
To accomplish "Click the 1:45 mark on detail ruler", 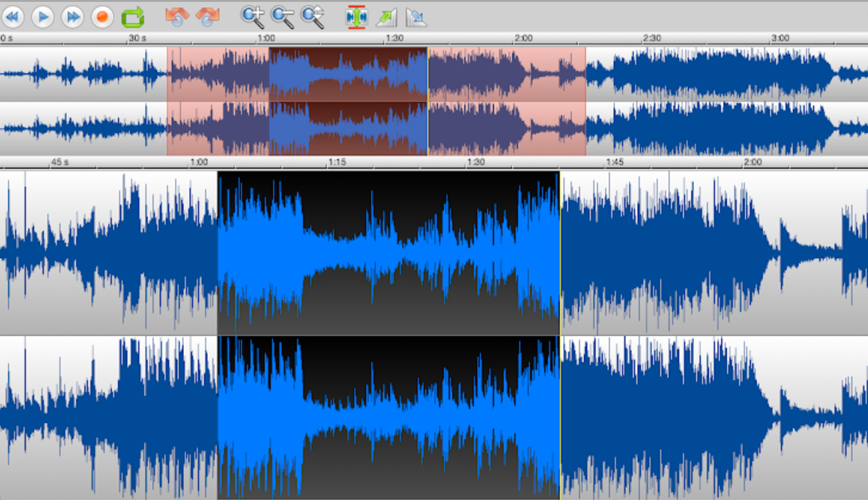I will pyautogui.click(x=615, y=162).
